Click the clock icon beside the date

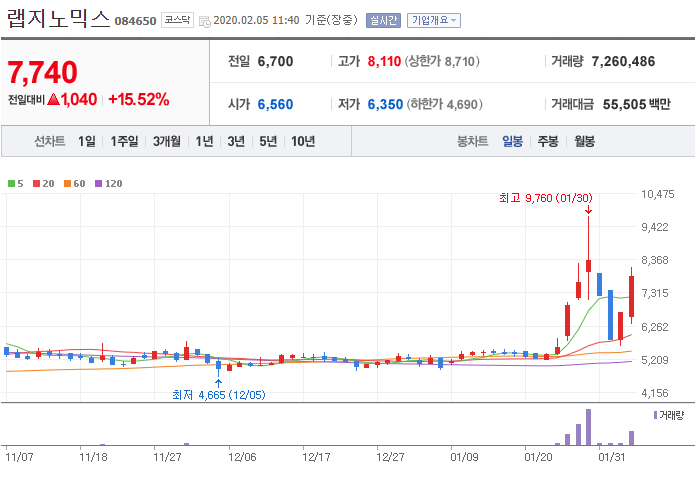pyautogui.click(x=204, y=21)
